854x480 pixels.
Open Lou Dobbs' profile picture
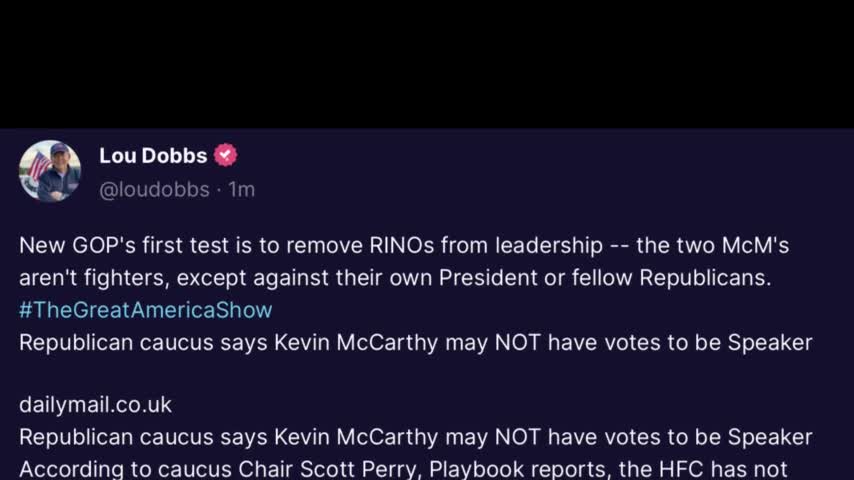(x=50, y=171)
